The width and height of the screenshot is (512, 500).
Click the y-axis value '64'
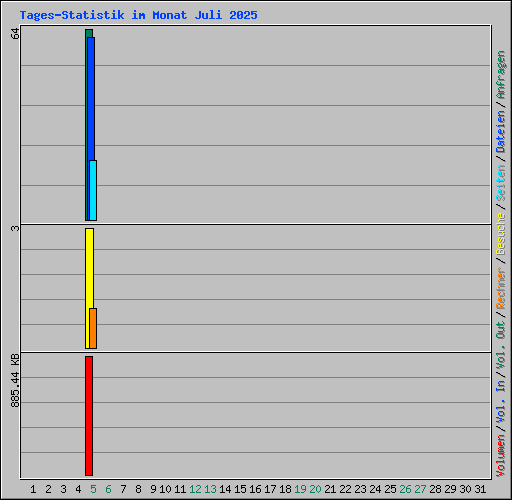(15, 33)
